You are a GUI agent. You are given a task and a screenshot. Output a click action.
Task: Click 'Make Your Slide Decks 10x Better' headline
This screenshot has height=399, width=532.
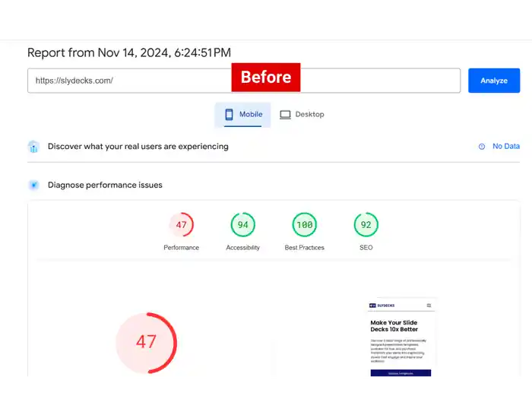(x=394, y=326)
